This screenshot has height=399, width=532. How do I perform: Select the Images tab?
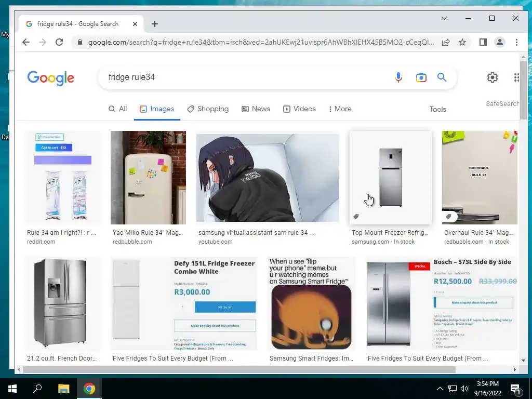click(157, 109)
